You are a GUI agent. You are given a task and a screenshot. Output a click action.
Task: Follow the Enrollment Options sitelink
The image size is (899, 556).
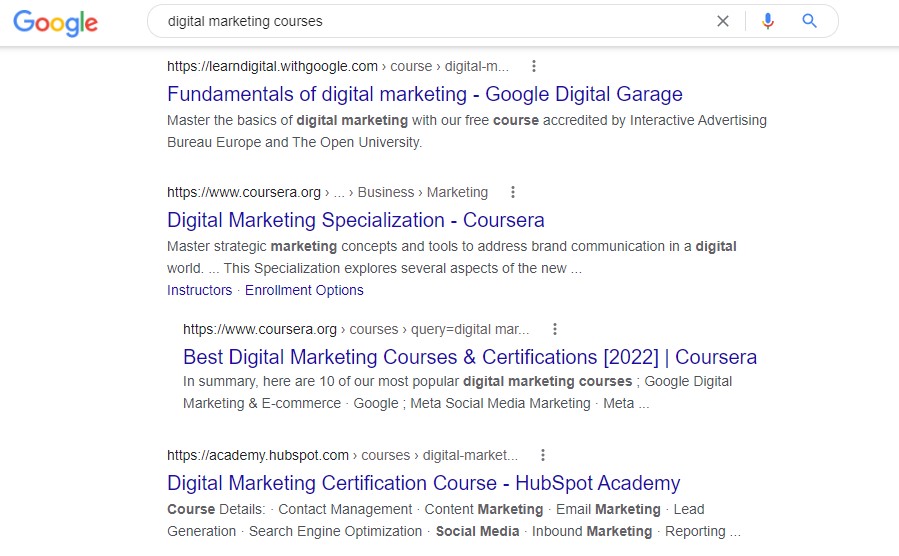[x=304, y=290]
